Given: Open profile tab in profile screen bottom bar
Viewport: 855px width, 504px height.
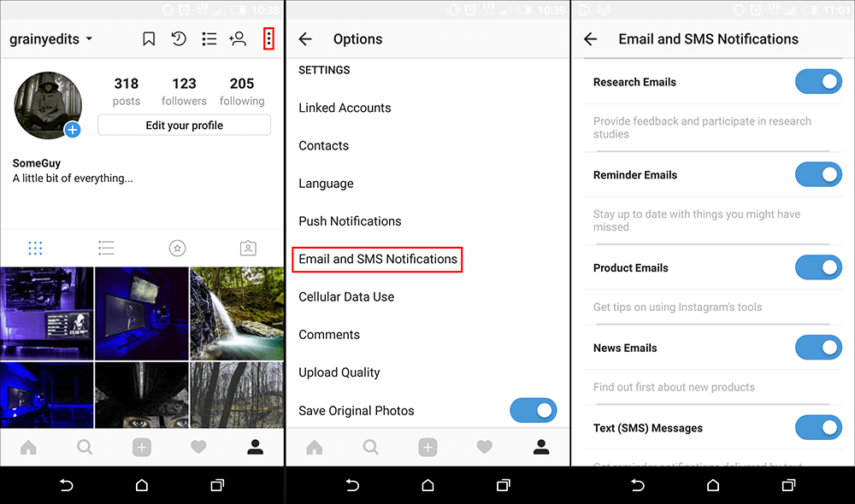Looking at the screenshot, I should coord(255,448).
